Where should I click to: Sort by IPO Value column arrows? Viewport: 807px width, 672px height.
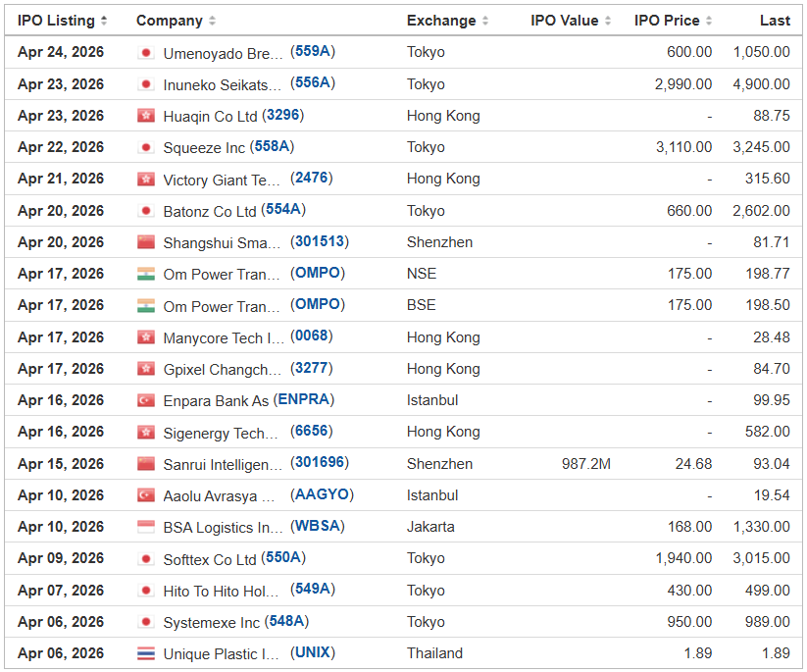click(x=608, y=21)
